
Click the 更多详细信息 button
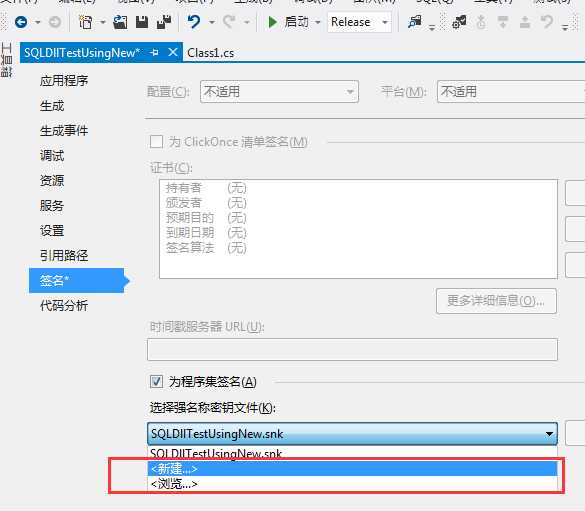click(x=496, y=301)
